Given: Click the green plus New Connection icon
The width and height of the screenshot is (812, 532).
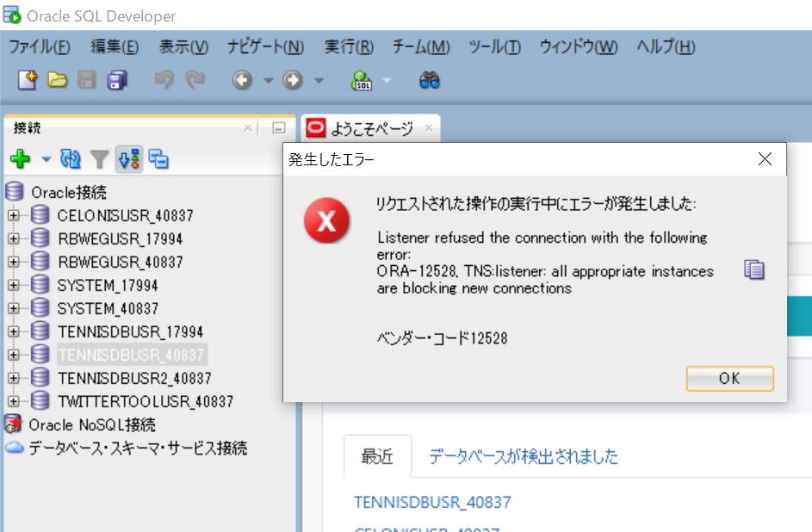Looking at the screenshot, I should 20,159.
